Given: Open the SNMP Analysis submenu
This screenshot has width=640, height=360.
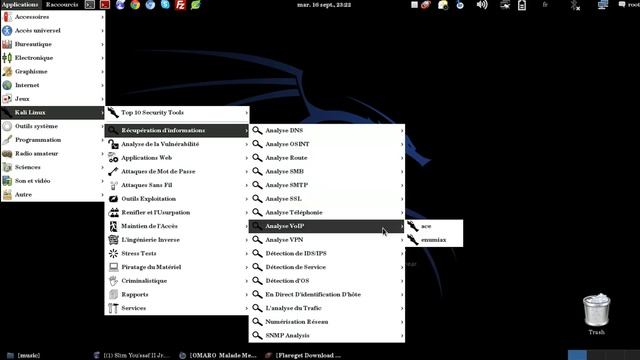Looking at the screenshot, I should [327, 336].
